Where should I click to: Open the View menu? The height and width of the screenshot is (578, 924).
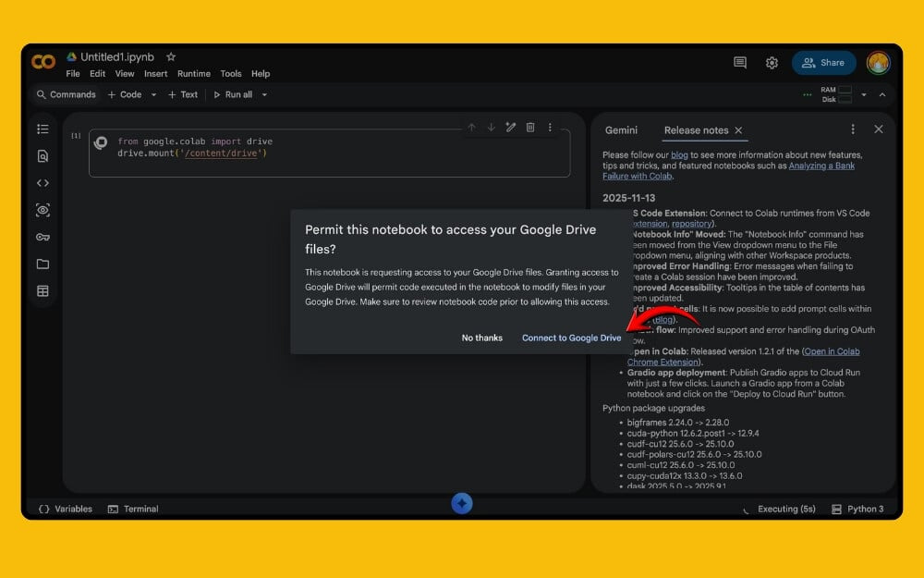click(125, 74)
